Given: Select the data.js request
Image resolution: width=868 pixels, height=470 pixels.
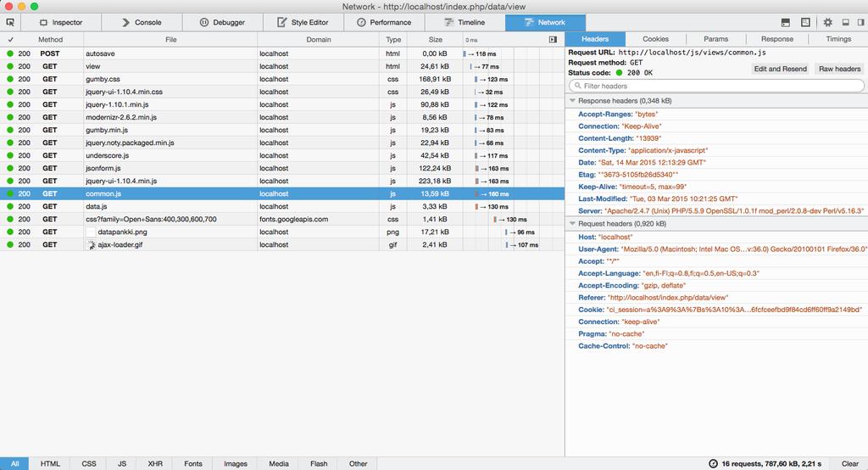Looking at the screenshot, I should click(282, 206).
